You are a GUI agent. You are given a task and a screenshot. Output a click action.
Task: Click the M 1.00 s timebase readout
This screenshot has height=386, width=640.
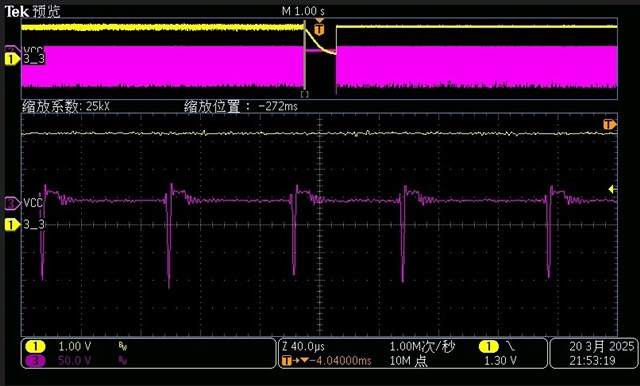coord(303,11)
